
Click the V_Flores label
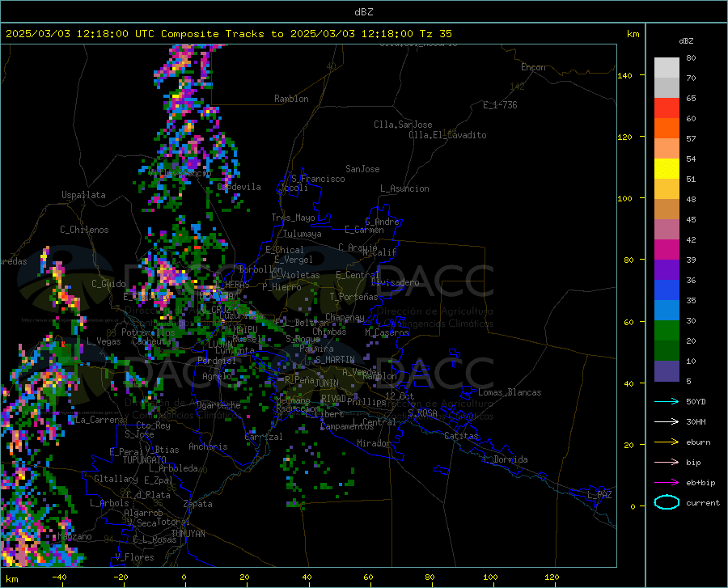tap(134, 557)
